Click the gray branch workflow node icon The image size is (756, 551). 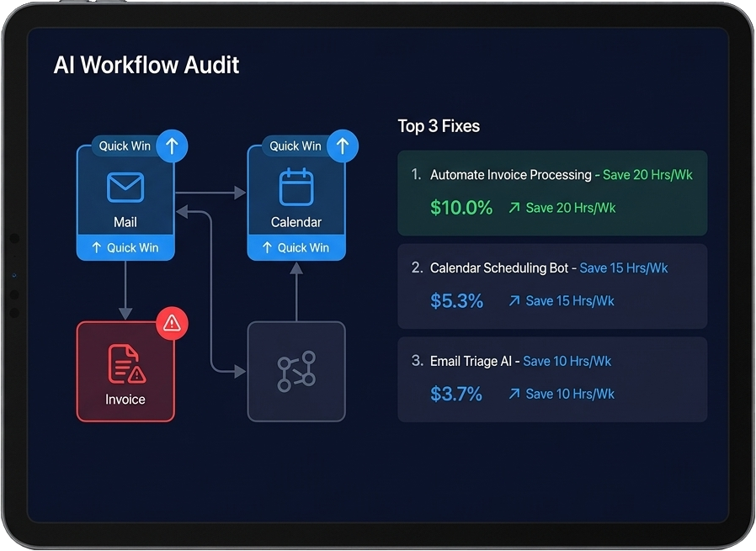296,371
